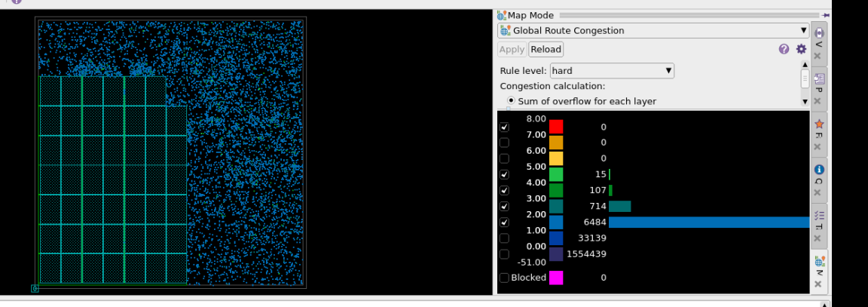Click origin marker at layout bottom-left corner
868x307 pixels.
pos(35,288)
